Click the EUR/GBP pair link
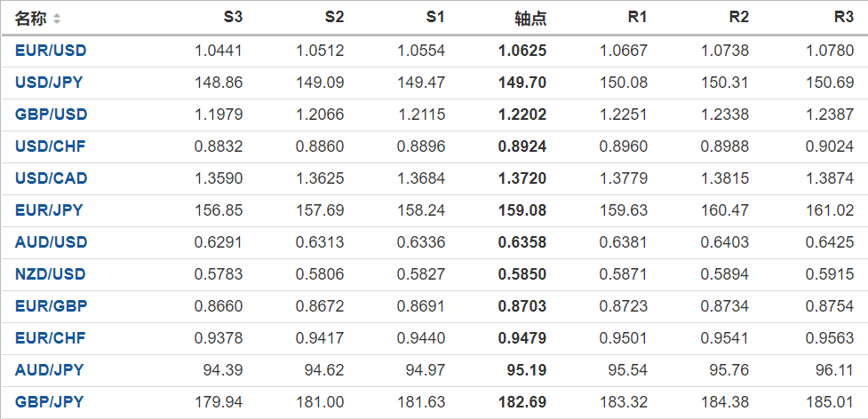This screenshot has height=419, width=868. tap(51, 306)
